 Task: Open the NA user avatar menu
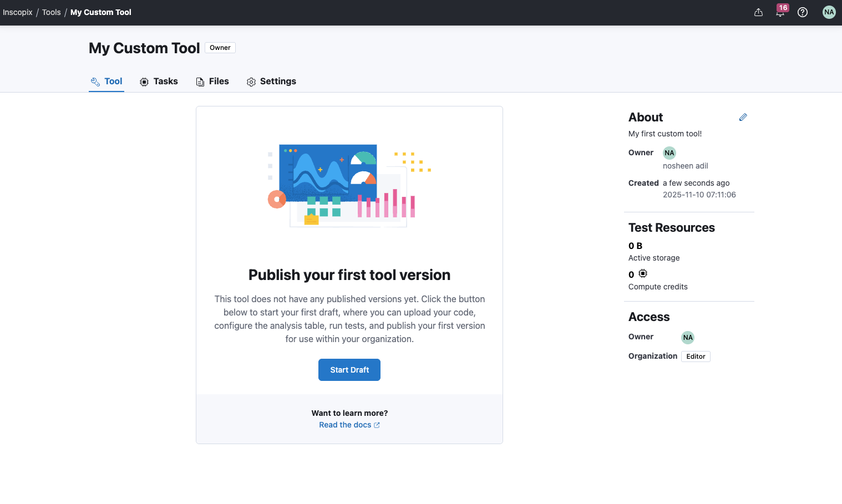829,12
